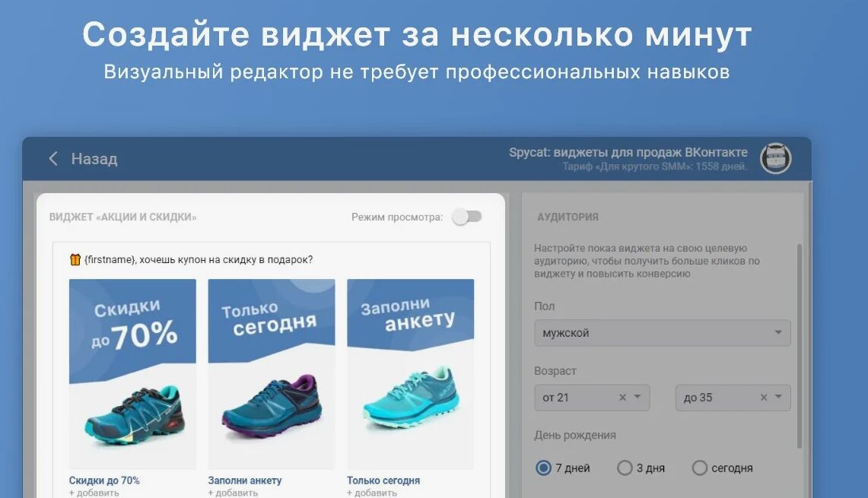Click the 'Заполни анкету' card link
868x498 pixels.
pos(245,481)
